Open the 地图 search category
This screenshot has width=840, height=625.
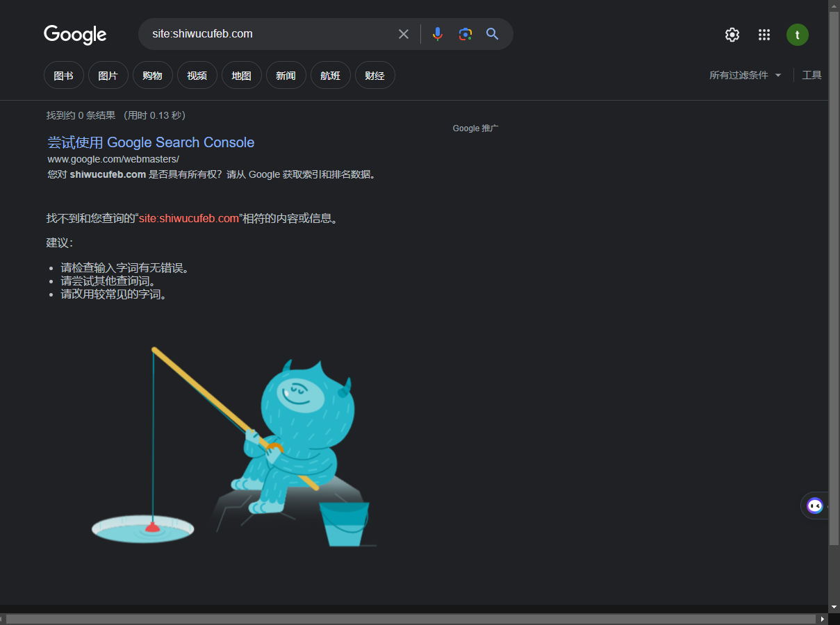point(241,75)
